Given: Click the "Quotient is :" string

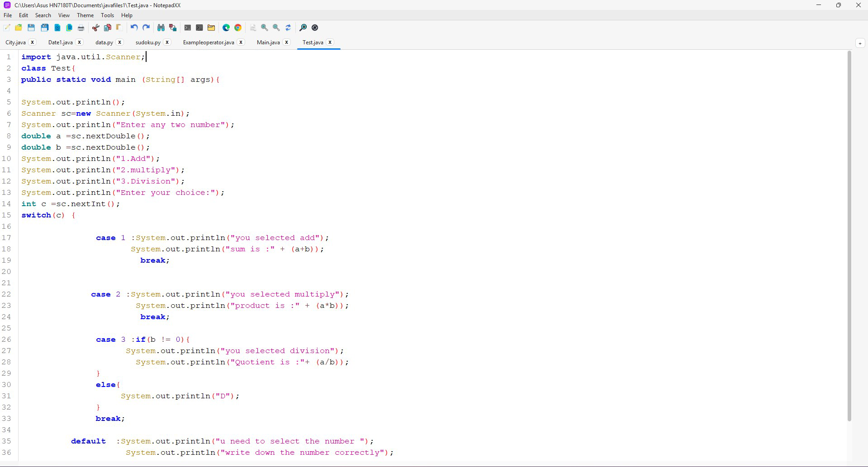Looking at the screenshot, I should (x=267, y=362).
